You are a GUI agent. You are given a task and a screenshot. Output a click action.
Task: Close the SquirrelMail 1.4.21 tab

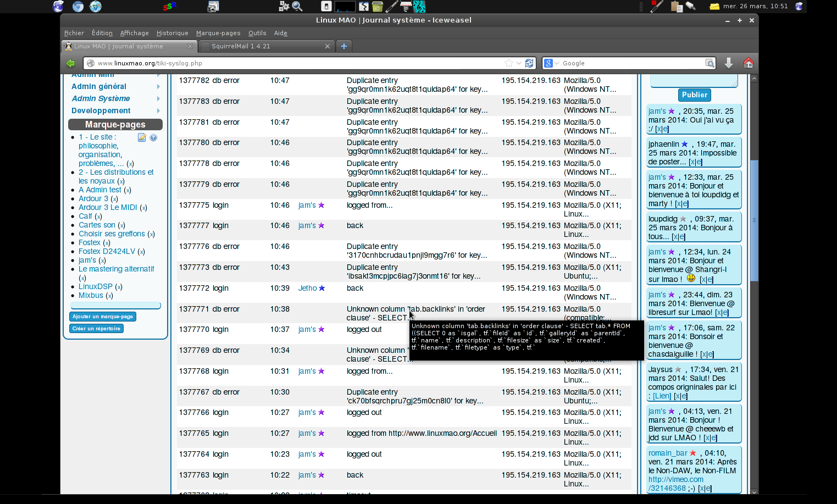pos(328,46)
